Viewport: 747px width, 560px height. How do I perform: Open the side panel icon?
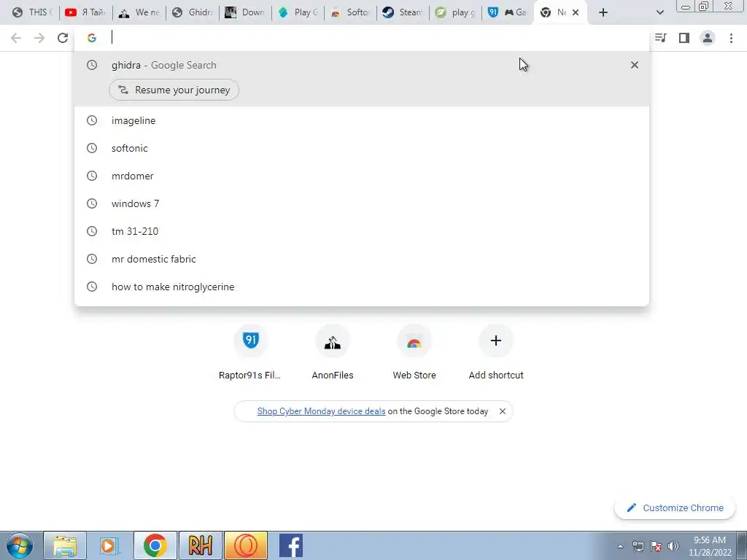[x=684, y=38]
